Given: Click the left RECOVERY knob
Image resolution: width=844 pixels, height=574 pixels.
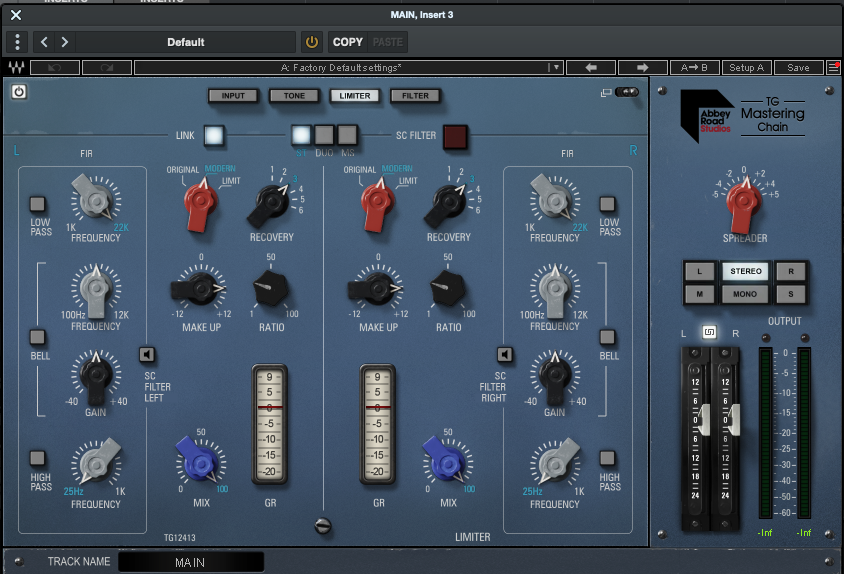Looking at the screenshot, I should (271, 203).
